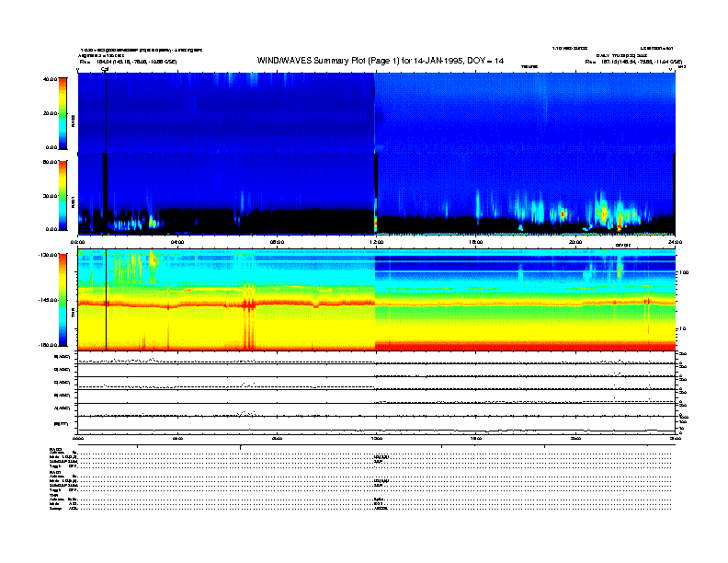Click the Cal marker label above RAD2
Image resolution: width=728 pixels, height=563 pixels.
(x=105, y=69)
